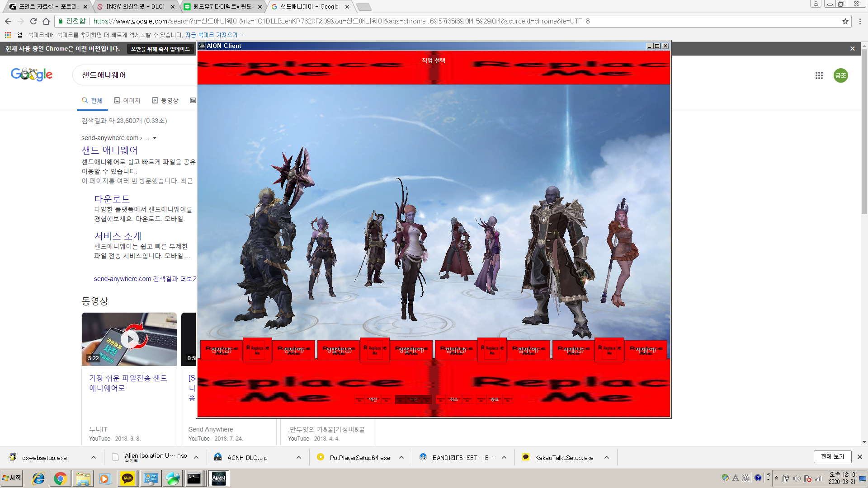This screenshot has width=868, height=488.
Task: Switch to the 동영상 search tab
Action: click(165, 100)
